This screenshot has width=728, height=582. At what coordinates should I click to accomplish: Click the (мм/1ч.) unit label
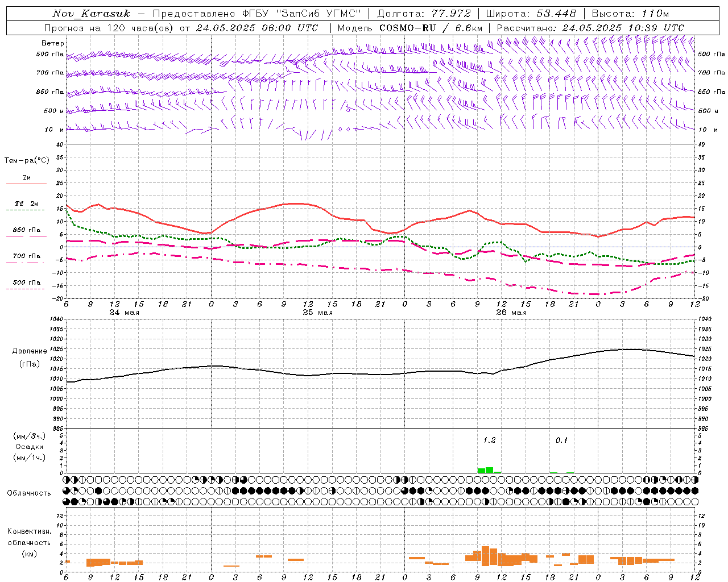point(29,458)
